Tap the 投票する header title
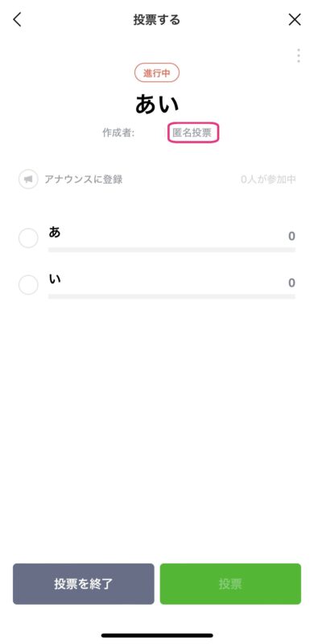The width and height of the screenshot is (314, 644). [x=156, y=19]
